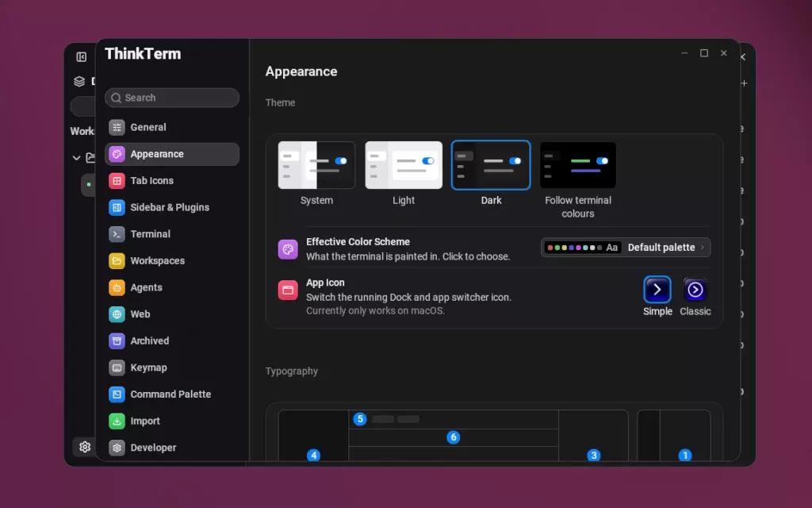This screenshot has height=508, width=812.
Task: Open the Sidebar & Plugins section
Action: pyautogui.click(x=172, y=207)
